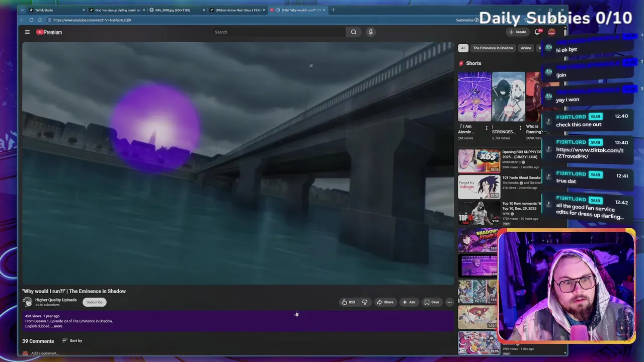Open a new browser tab with plus
This screenshot has height=362, width=644.
click(333, 10)
